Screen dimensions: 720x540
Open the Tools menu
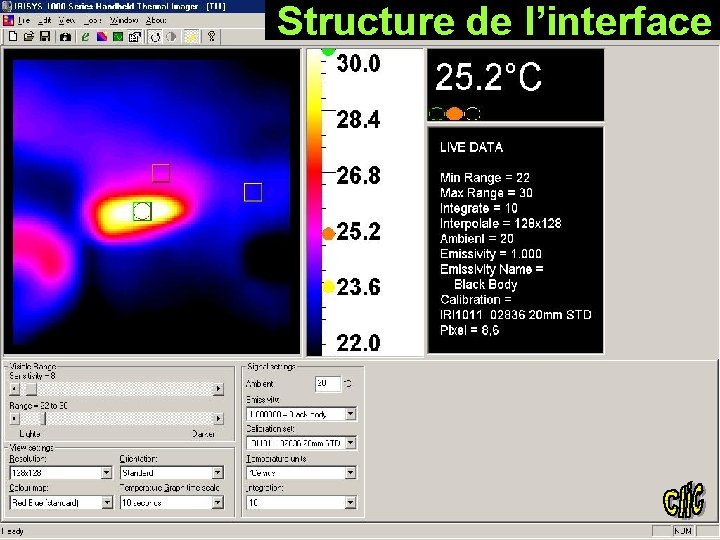92,21
